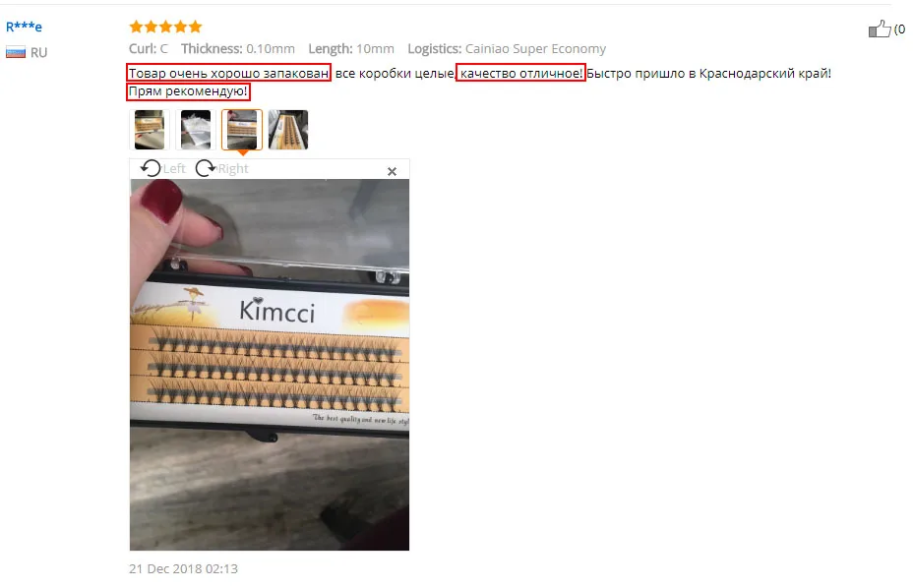
Task: Rotate the photo left with the counterclockwise arrow
Action: click(151, 168)
